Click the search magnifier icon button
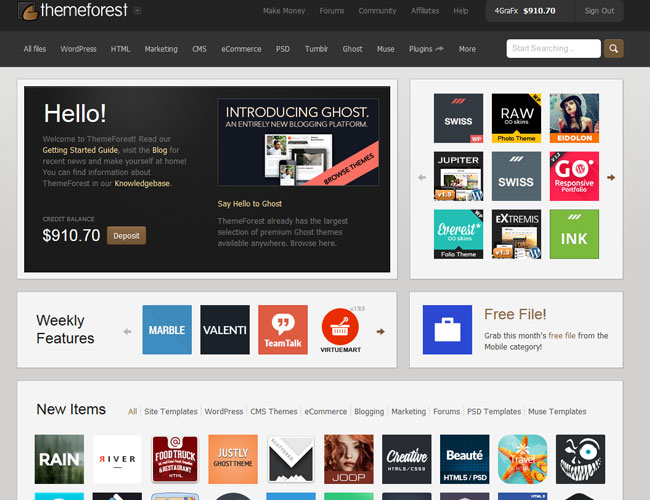650x500 pixels. pos(614,48)
